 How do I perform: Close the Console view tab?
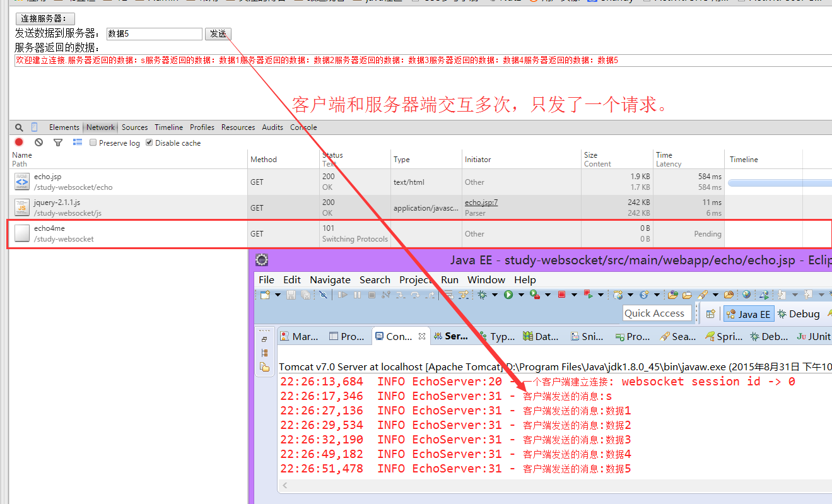pyautogui.click(x=422, y=336)
